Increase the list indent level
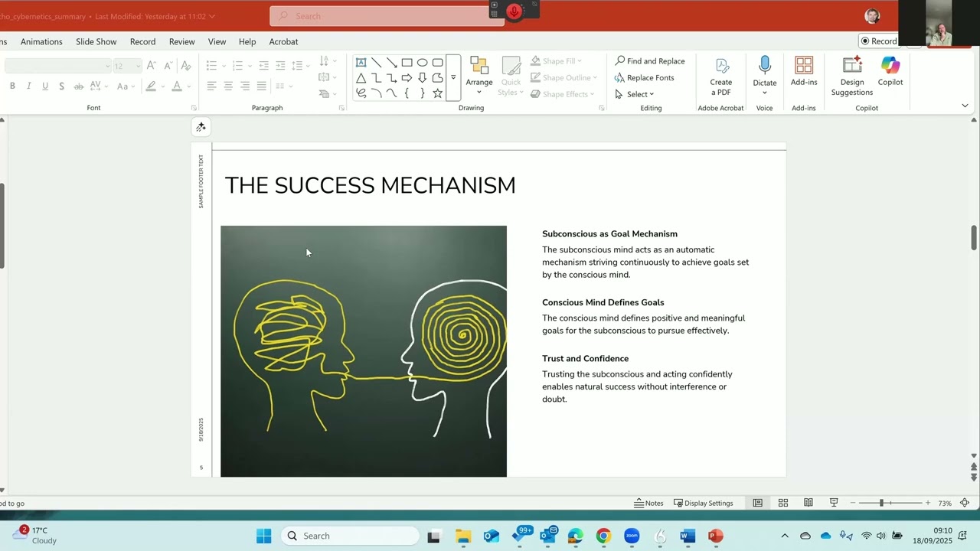980x551 pixels. click(x=280, y=66)
